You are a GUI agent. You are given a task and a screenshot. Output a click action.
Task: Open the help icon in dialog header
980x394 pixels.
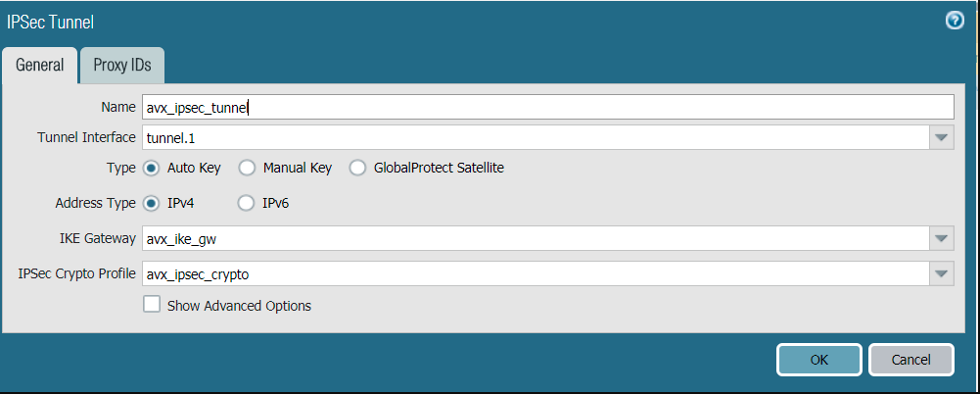tap(955, 22)
